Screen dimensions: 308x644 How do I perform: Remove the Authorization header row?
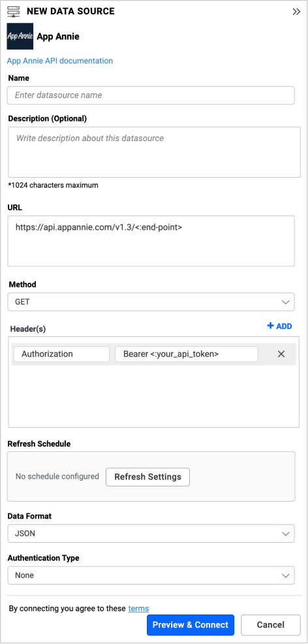(281, 354)
